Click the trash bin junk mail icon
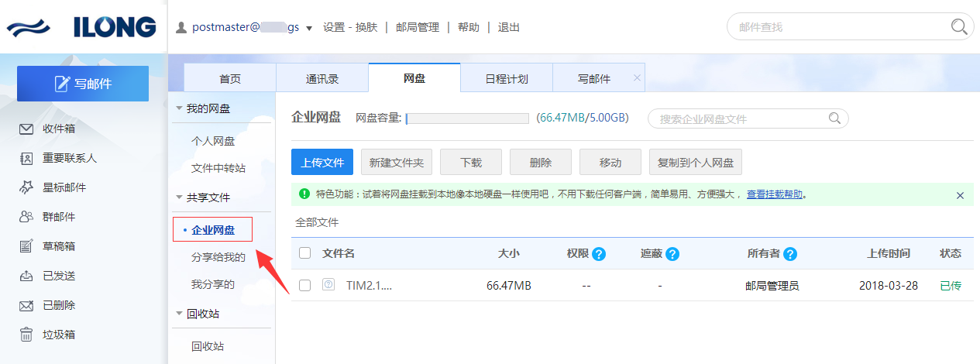The image size is (980, 364). [x=26, y=335]
